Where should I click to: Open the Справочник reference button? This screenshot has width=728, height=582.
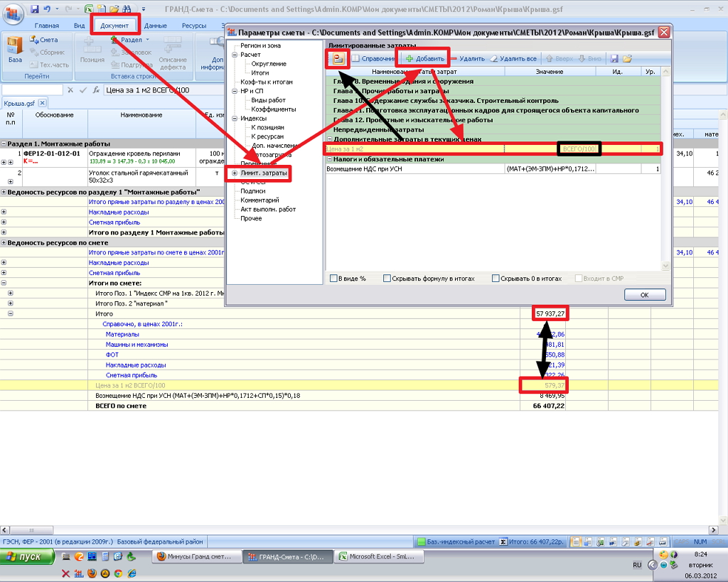373,58
